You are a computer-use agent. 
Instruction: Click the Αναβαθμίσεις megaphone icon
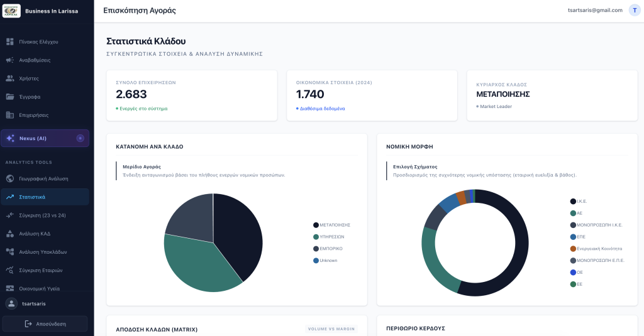[x=10, y=60]
